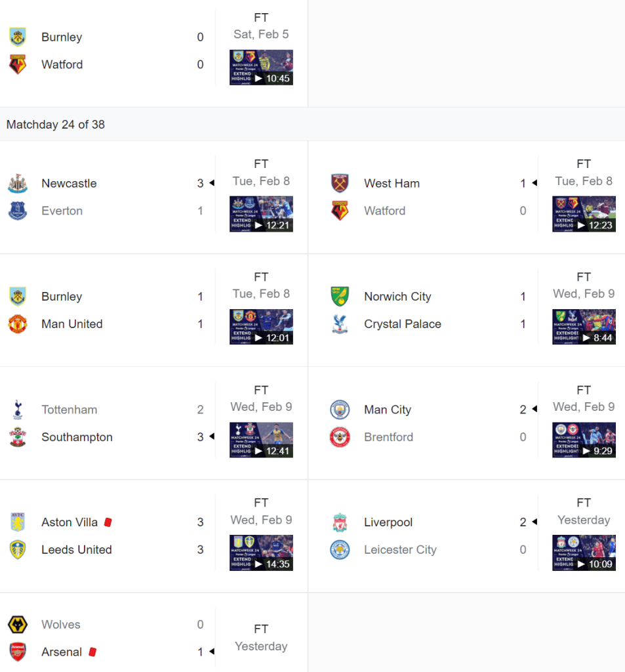Click the Wolves club crest icon

click(x=18, y=625)
